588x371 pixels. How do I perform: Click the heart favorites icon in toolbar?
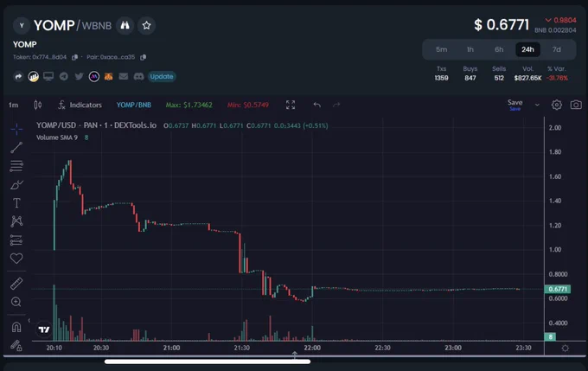16,258
